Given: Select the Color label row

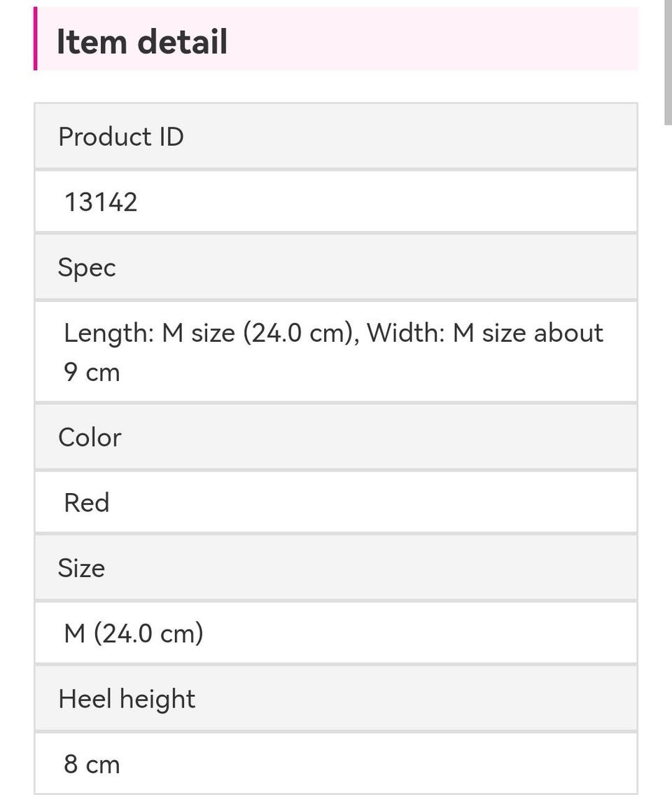Looking at the screenshot, I should 336,437.
